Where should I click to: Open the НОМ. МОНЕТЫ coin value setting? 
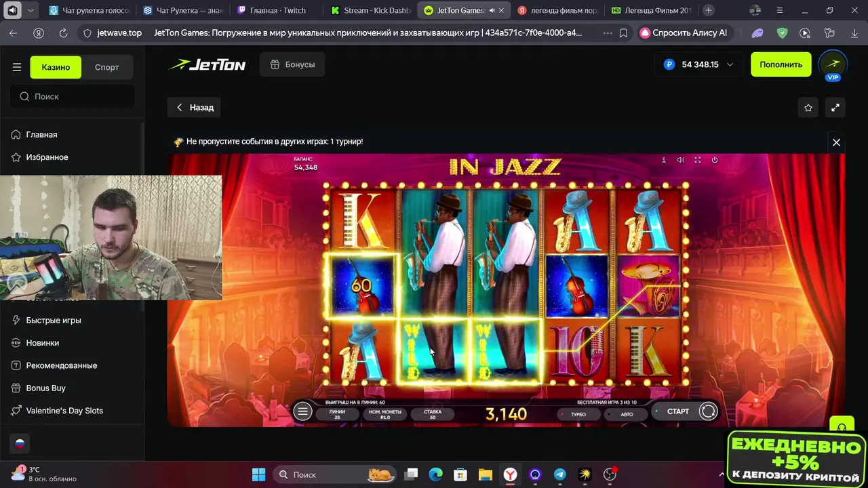coord(384,414)
